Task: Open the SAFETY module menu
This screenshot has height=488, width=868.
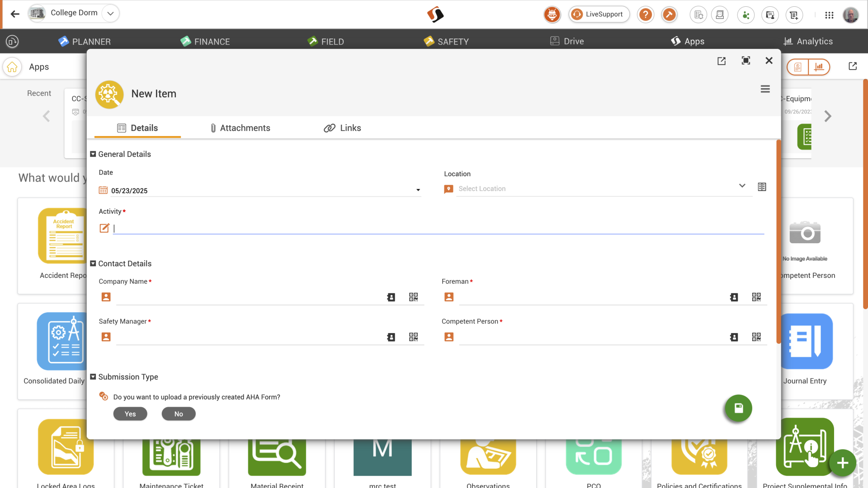Action: pos(446,42)
